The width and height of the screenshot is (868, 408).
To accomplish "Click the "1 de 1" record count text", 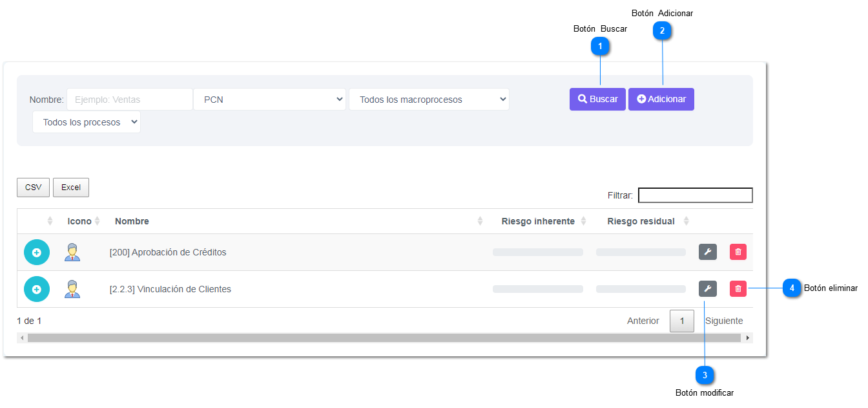I will 29,321.
